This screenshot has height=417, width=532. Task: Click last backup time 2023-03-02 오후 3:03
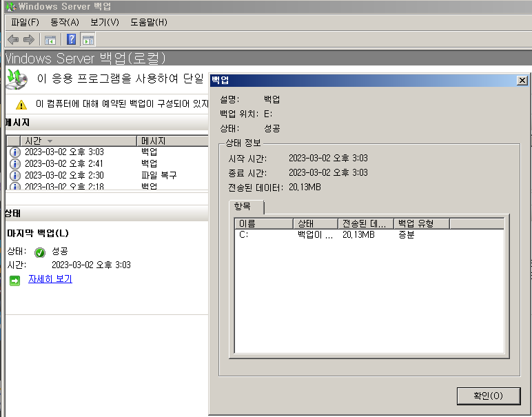91,265
